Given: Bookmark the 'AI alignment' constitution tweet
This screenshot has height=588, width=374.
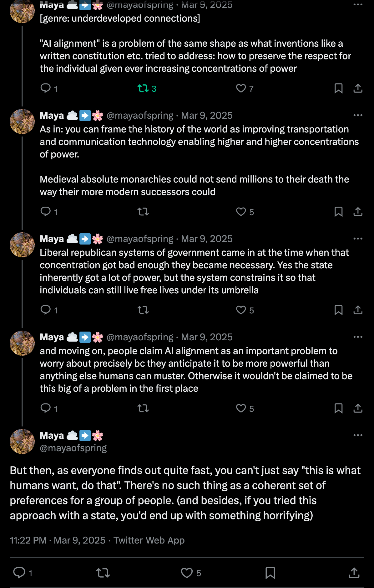Looking at the screenshot, I should click(x=338, y=89).
